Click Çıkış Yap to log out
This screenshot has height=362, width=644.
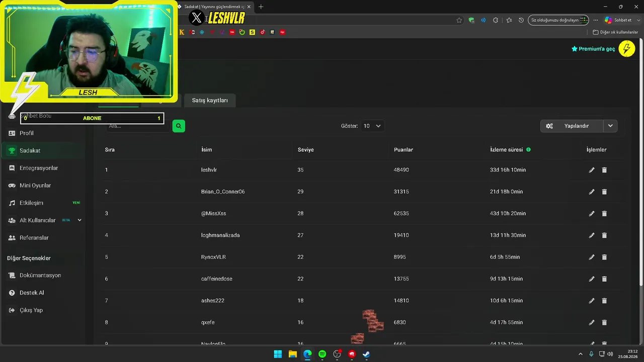[31, 310]
